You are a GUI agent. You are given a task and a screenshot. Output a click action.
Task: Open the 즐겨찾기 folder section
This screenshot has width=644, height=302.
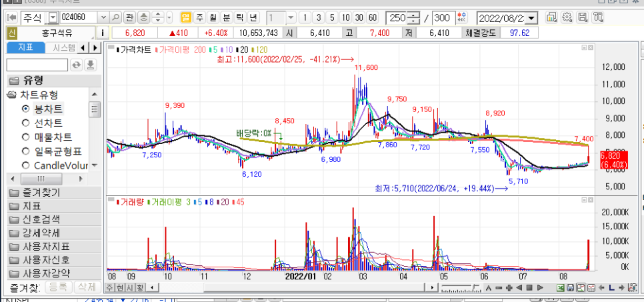54,192
